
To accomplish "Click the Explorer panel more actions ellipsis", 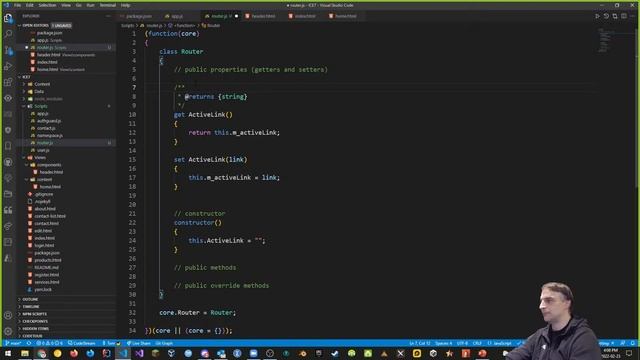I will 108,16.
